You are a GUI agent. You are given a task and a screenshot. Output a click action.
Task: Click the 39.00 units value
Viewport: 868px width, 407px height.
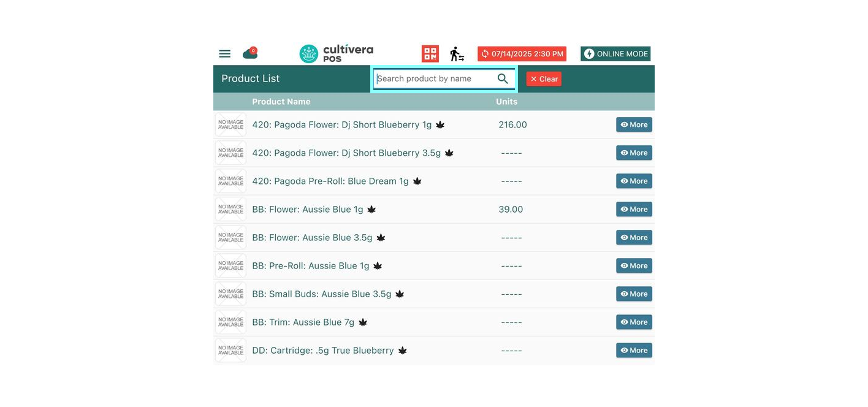(x=511, y=209)
